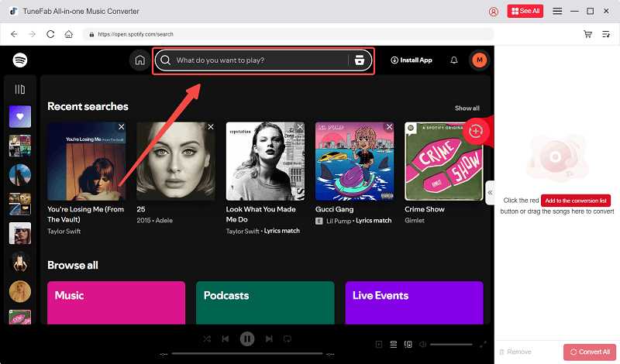Go to Spotify Home

139,60
